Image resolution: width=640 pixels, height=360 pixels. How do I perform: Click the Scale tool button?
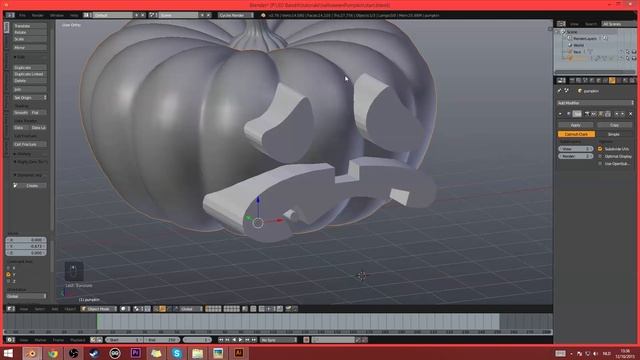tap(29, 39)
